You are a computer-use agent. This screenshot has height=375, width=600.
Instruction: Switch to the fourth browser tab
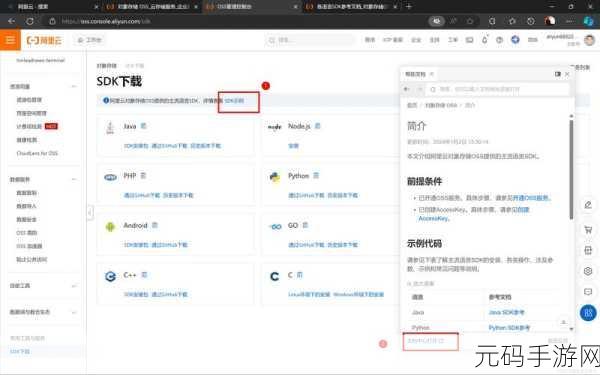pyautogui.click(x=350, y=7)
